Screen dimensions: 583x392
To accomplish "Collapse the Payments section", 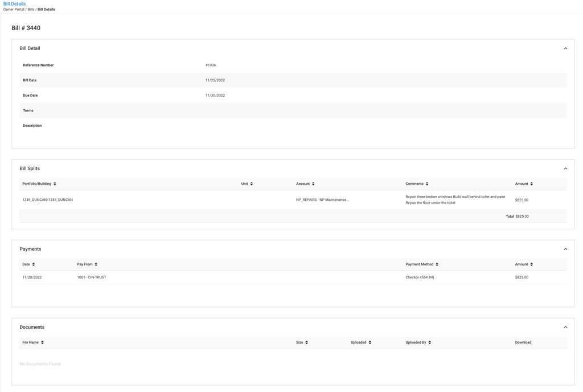I will (x=565, y=249).
